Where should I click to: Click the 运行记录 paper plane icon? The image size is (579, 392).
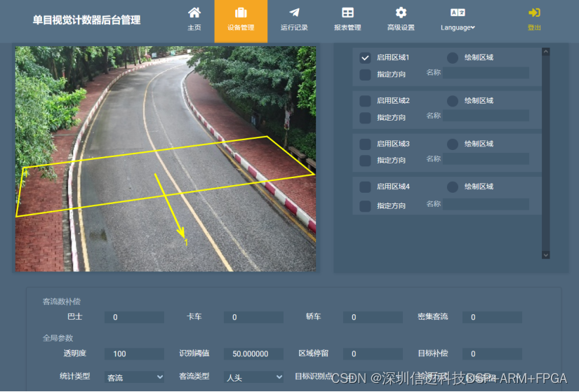pyautogui.click(x=294, y=13)
